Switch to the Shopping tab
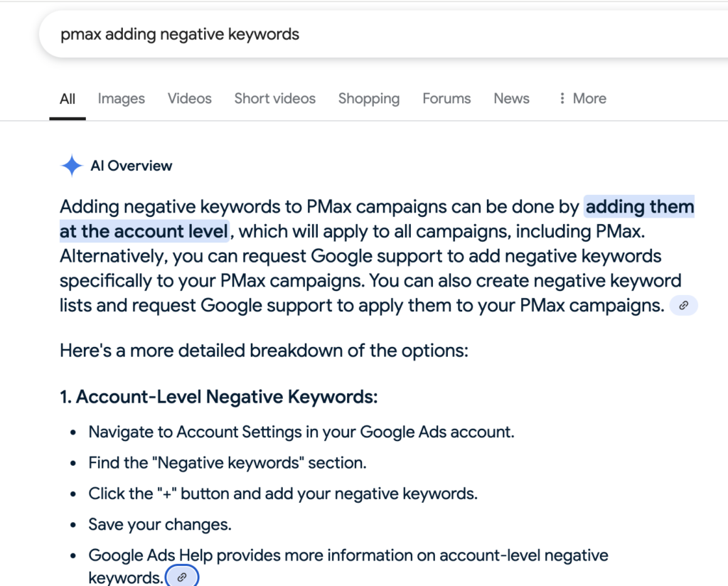This screenshot has width=728, height=586. (368, 99)
